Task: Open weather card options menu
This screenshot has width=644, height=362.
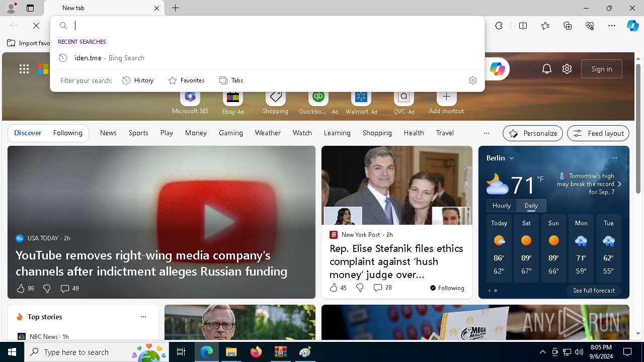Action: click(x=614, y=158)
